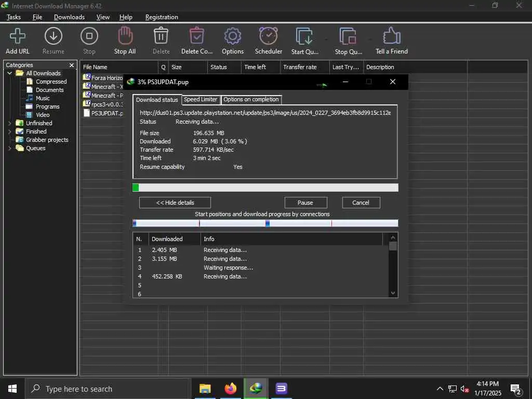Click the Add URL toolbar icon

(18, 36)
